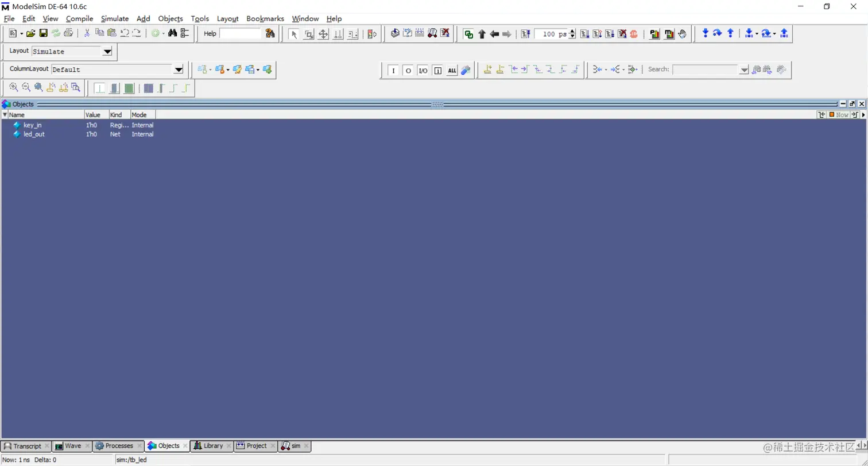This screenshot has height=466, width=868.
Task: Close the Wave tab with its X
Action: (87, 446)
